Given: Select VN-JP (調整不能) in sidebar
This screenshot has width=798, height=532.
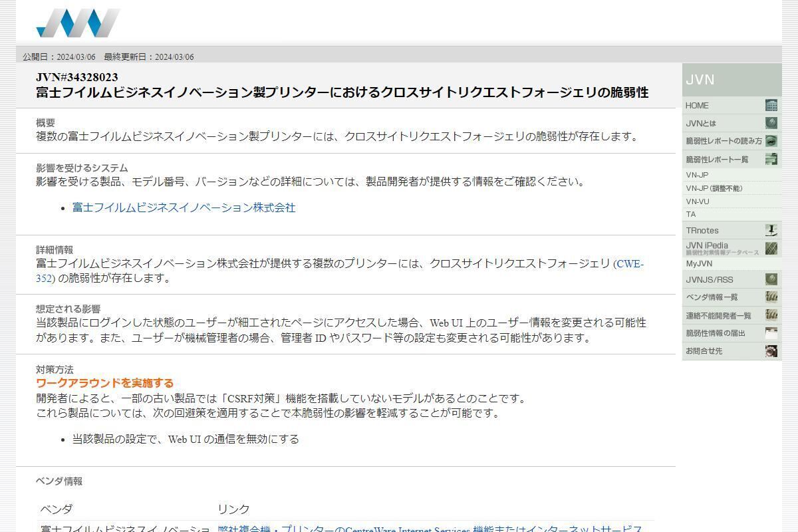Looking at the screenshot, I should [x=731, y=188].
